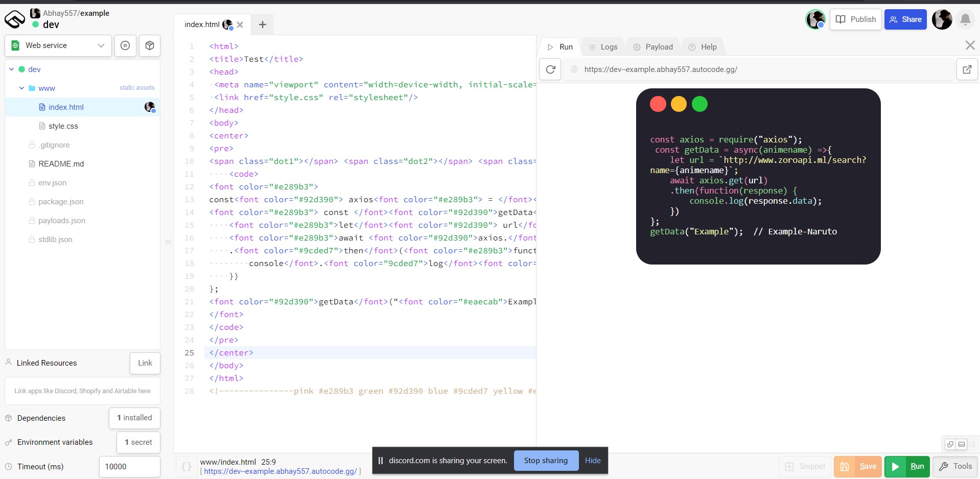Click the preview URL address field

tap(760, 69)
